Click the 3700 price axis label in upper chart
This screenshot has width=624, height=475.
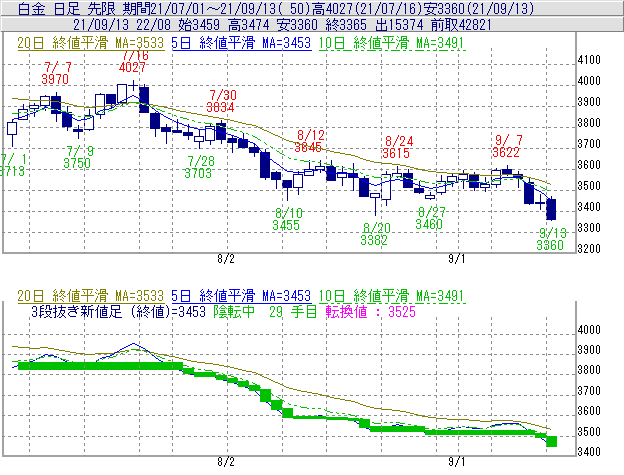point(589,144)
